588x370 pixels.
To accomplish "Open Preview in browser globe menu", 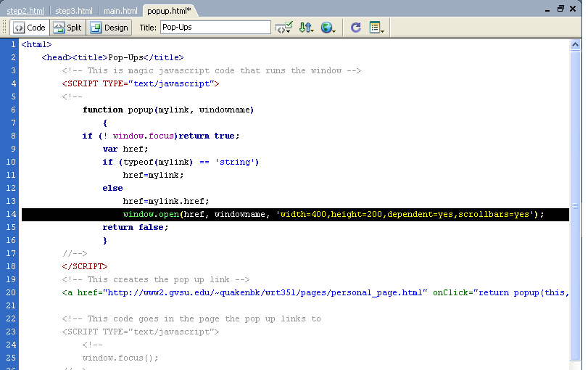I will [328, 28].
